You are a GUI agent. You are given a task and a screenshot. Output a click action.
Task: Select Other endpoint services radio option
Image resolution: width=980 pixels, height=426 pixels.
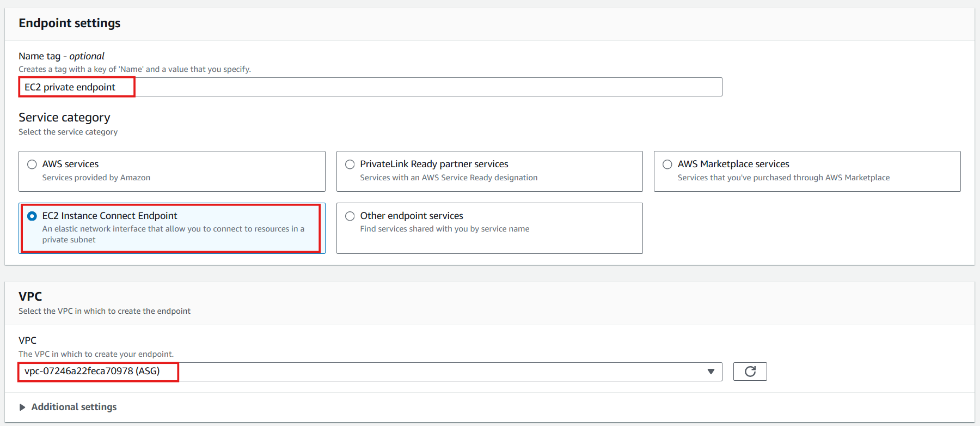[350, 216]
